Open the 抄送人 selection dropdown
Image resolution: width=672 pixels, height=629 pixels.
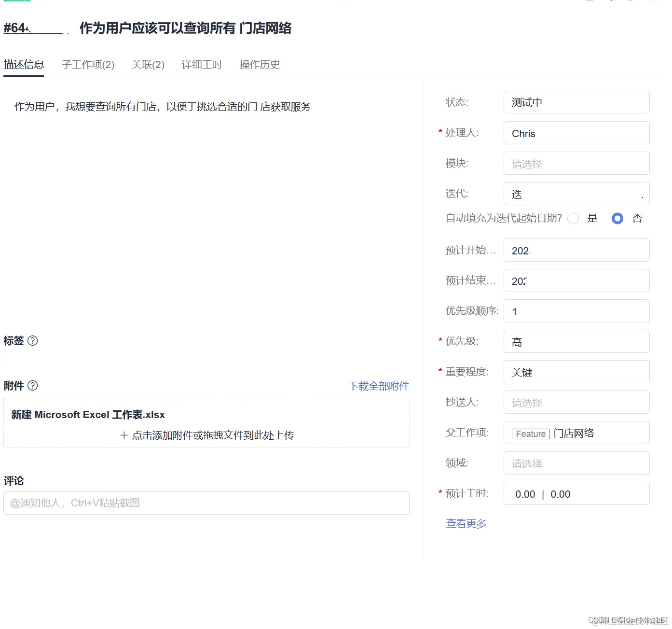coord(576,402)
